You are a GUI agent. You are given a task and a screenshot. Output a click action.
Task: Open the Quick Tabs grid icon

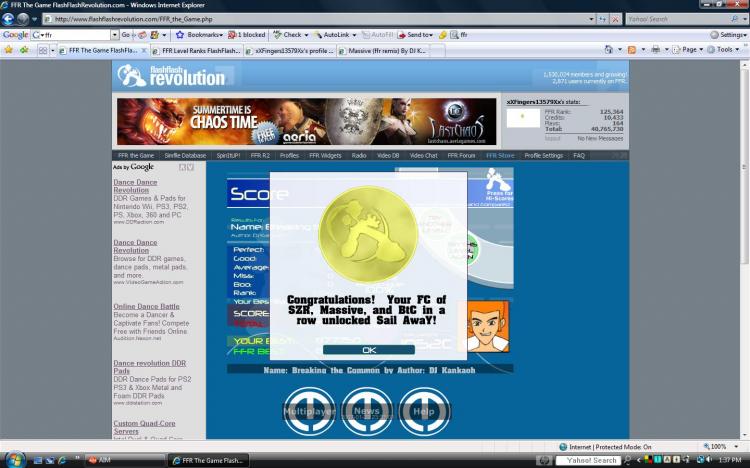pyautogui.click(x=43, y=50)
